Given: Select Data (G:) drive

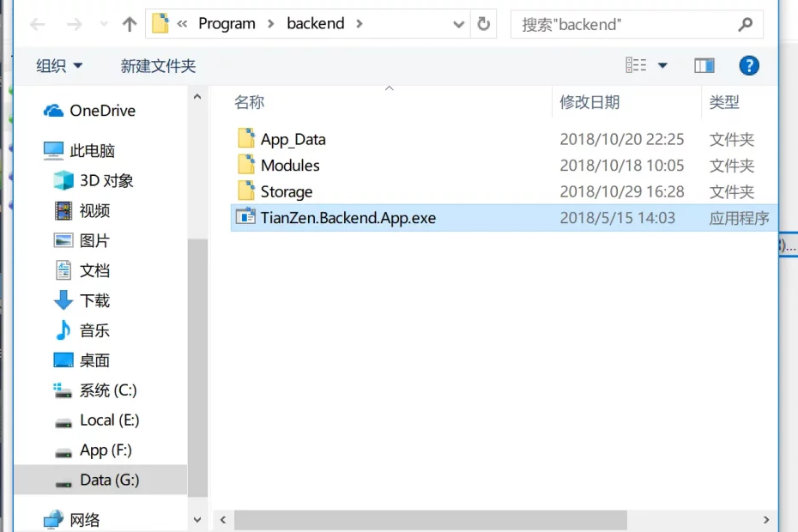Looking at the screenshot, I should click(x=109, y=480).
